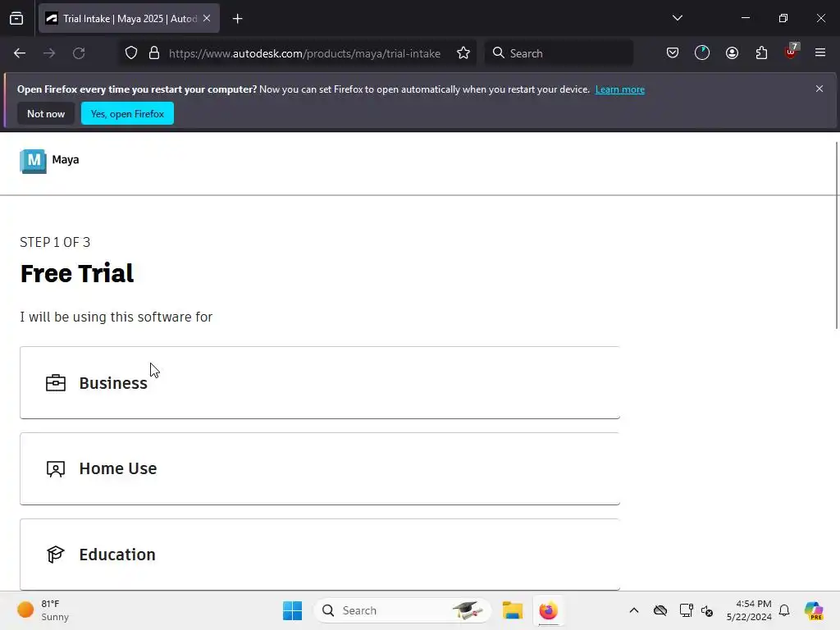Open the weather widget showing 81°F Sunny

pyautogui.click(x=44, y=610)
